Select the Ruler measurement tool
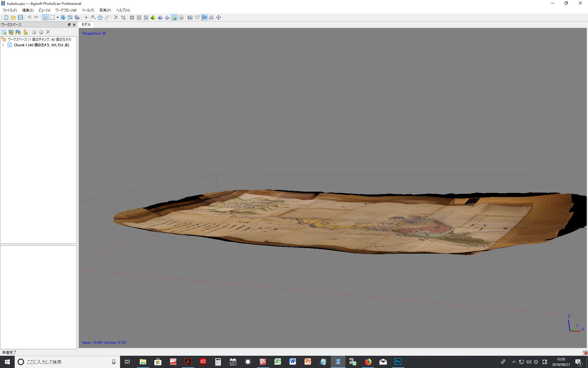588x368 pixels. [107, 17]
